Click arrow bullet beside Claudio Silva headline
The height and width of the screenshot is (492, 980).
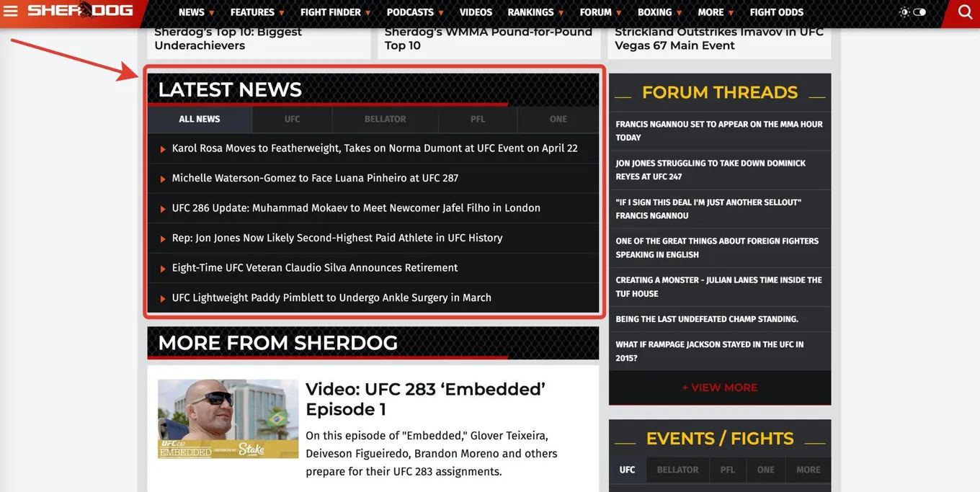pyautogui.click(x=163, y=269)
